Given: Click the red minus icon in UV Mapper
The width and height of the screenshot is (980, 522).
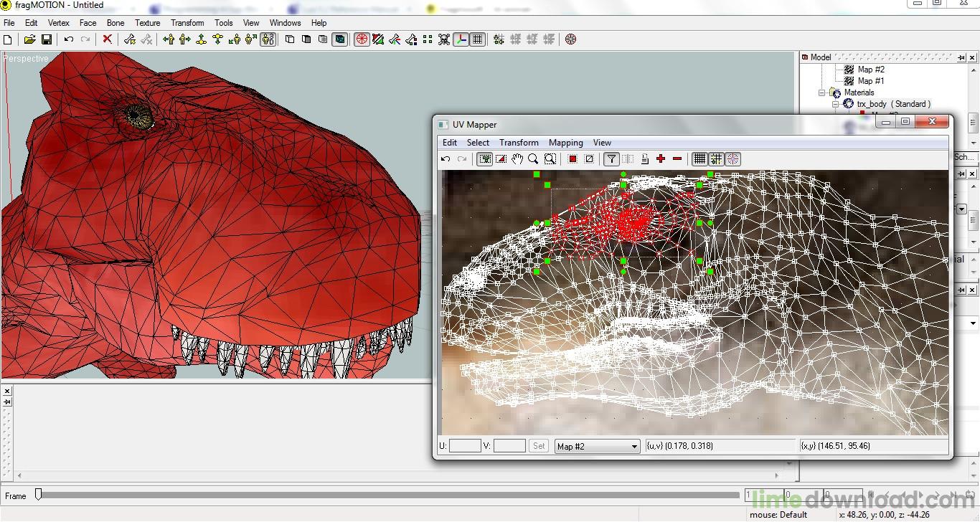Looking at the screenshot, I should [677, 159].
